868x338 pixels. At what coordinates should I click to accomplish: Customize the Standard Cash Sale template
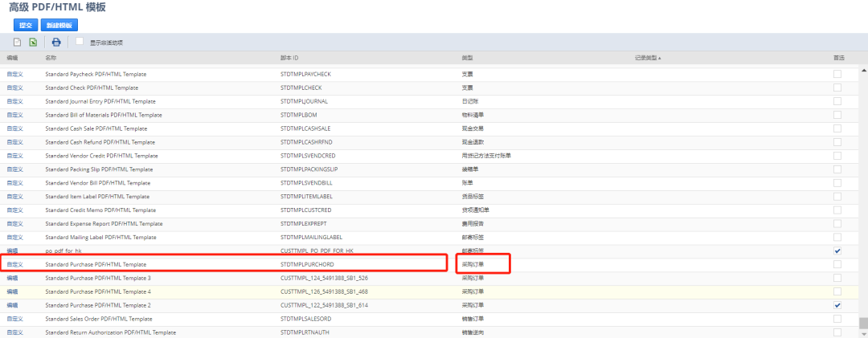[15, 128]
